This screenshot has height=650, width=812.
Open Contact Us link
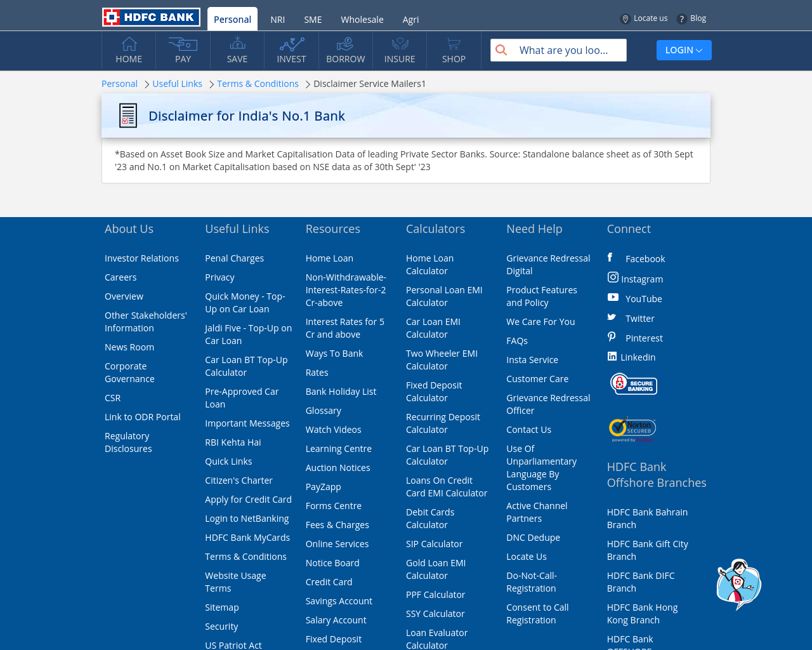point(528,430)
